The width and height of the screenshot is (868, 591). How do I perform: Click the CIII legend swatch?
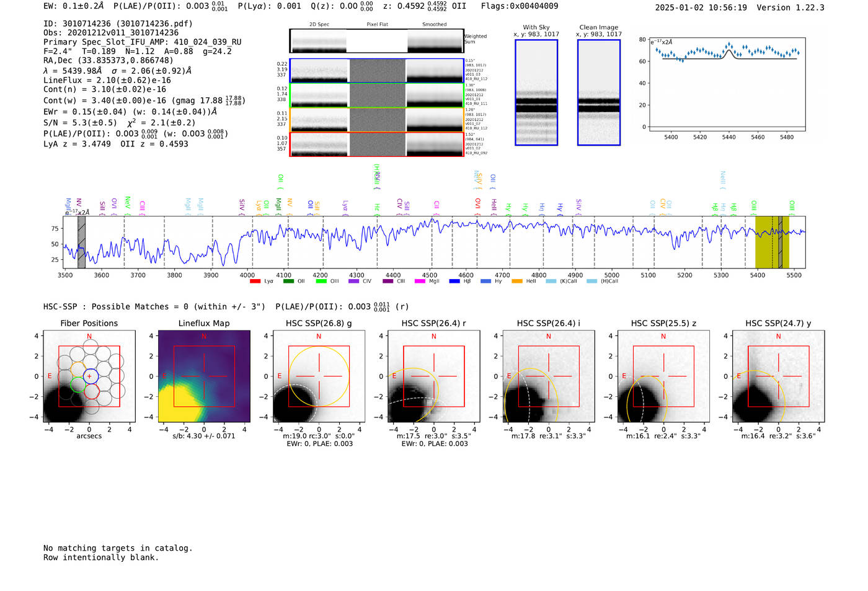coord(388,282)
